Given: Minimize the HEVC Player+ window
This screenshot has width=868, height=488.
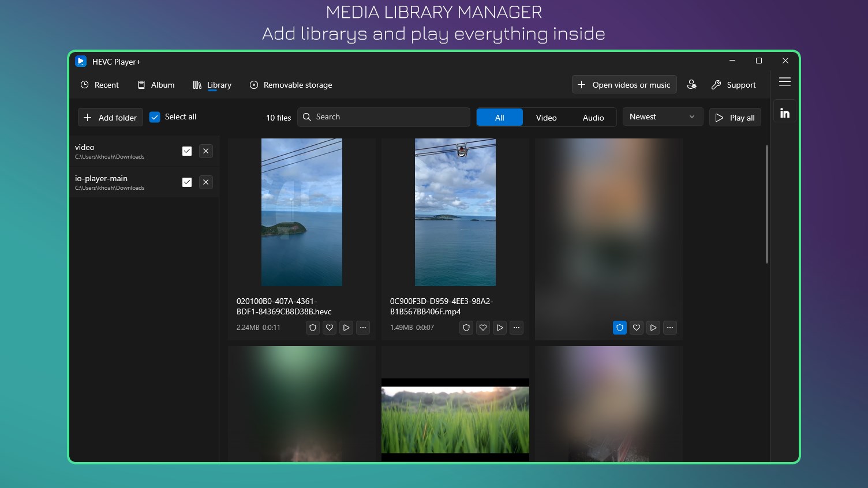Looking at the screenshot, I should pos(732,61).
